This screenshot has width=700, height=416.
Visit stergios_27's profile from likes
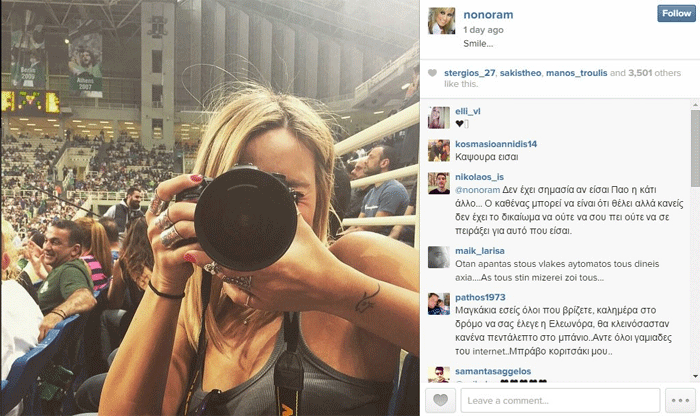point(469,73)
